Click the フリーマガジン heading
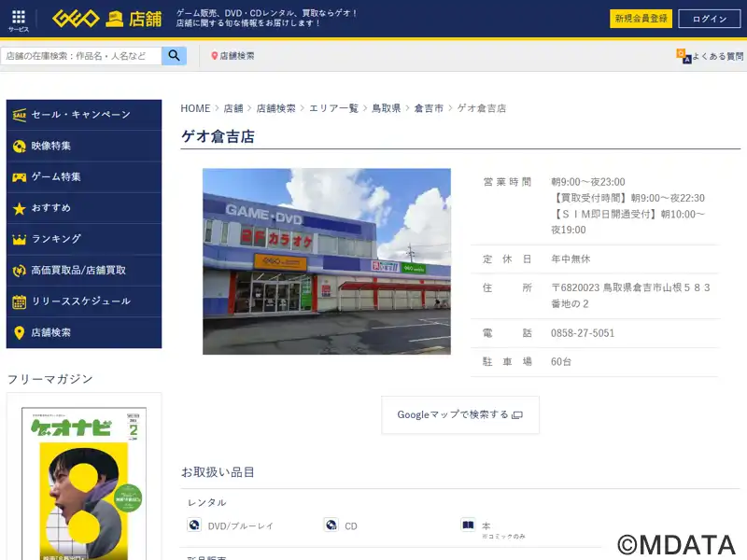The height and width of the screenshot is (560, 747). tap(50, 379)
